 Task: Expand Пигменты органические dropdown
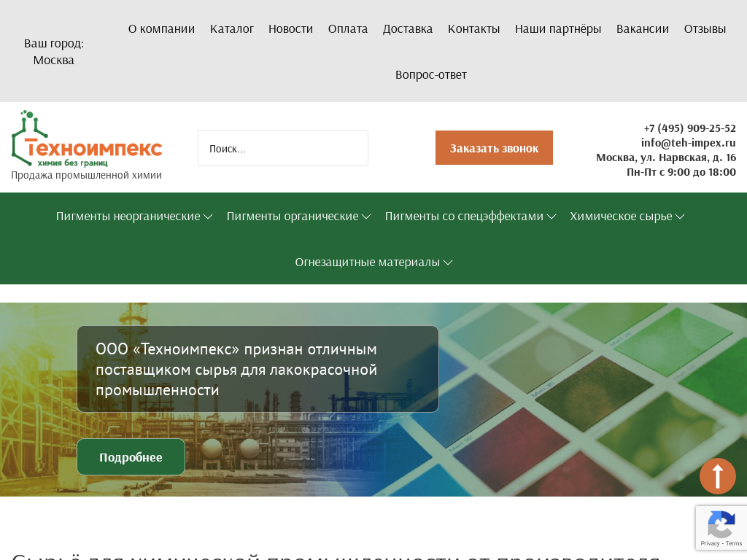298,216
